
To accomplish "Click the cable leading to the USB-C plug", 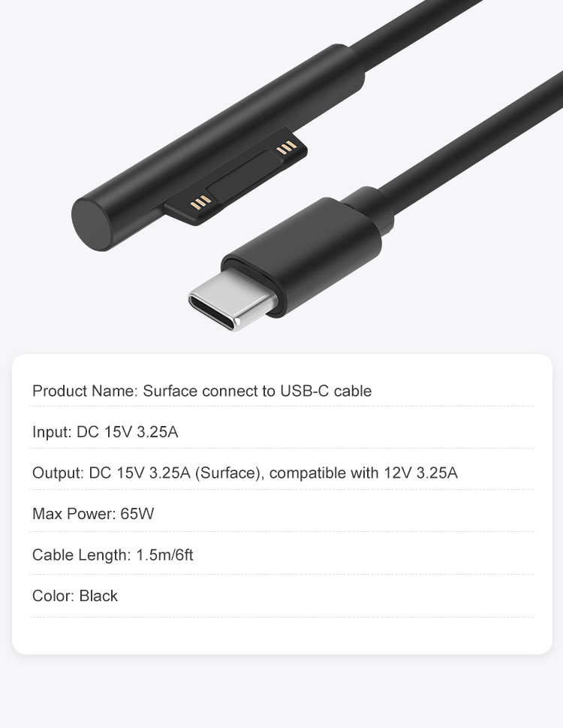I will click(x=468, y=146).
